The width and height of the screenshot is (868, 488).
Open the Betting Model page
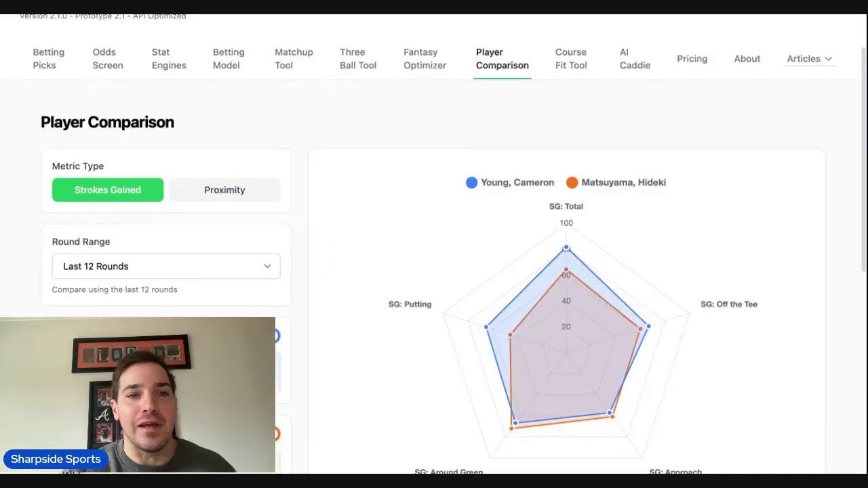coord(229,58)
